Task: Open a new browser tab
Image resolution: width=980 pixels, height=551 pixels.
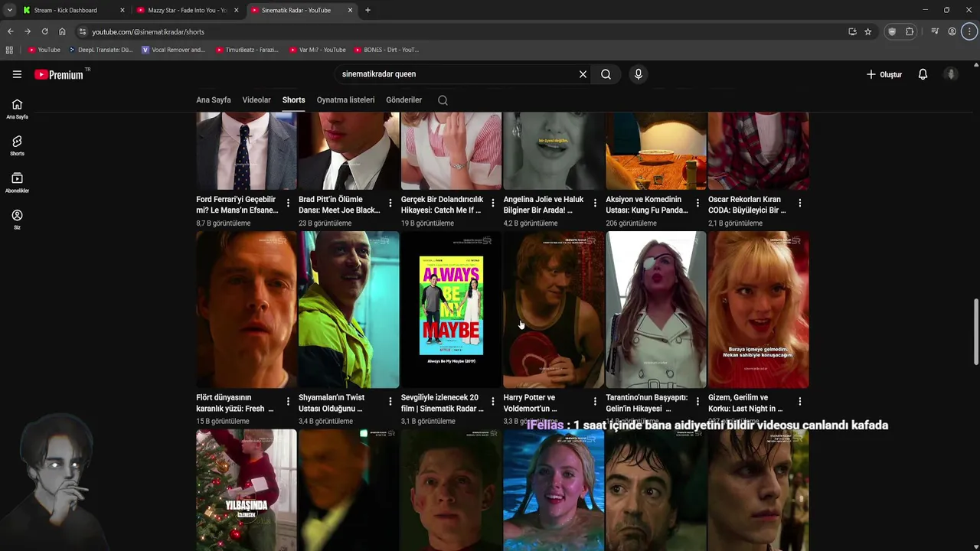Action: [367, 10]
